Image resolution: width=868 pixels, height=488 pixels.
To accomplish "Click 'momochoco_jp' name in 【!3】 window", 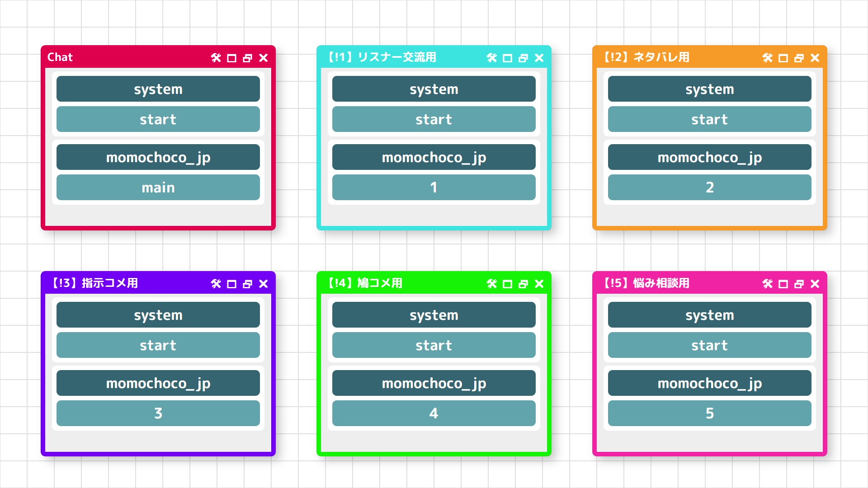I will click(158, 383).
